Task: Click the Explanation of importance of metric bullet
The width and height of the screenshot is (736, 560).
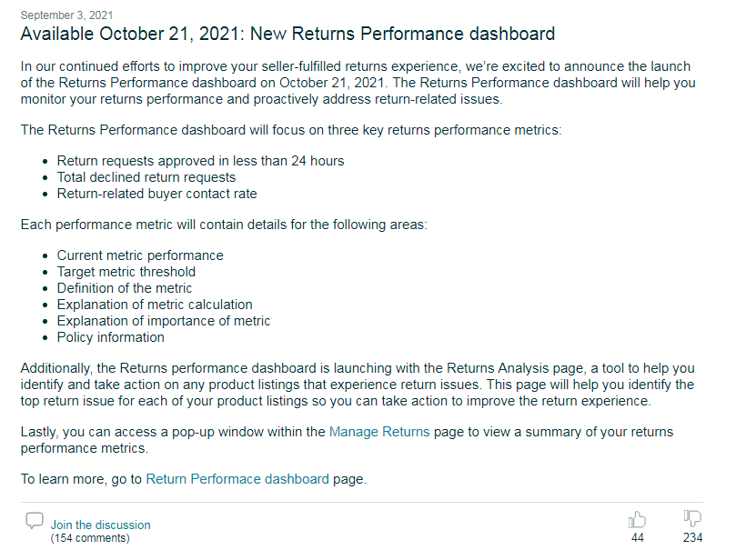Action: [x=164, y=321]
